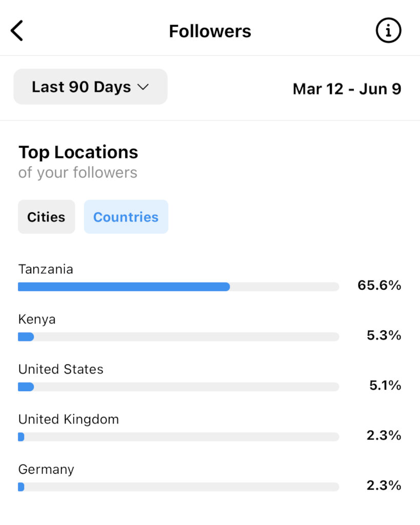Open the Last 90 Days dropdown
The width and height of the screenshot is (420, 525).
coord(90,87)
